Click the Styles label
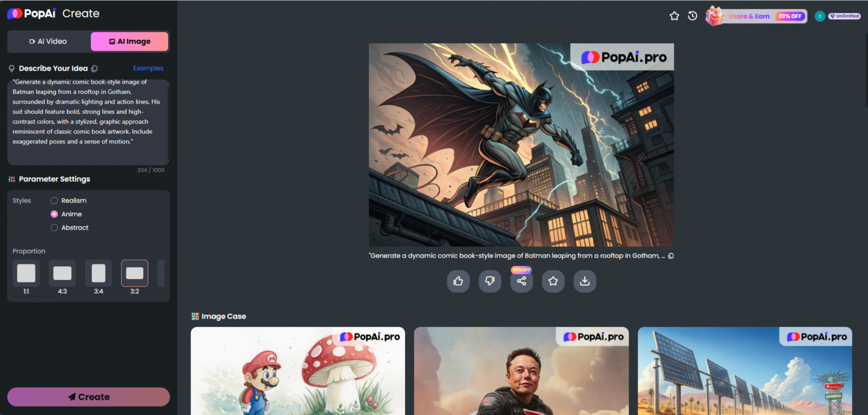The height and width of the screenshot is (415, 868). (x=22, y=201)
